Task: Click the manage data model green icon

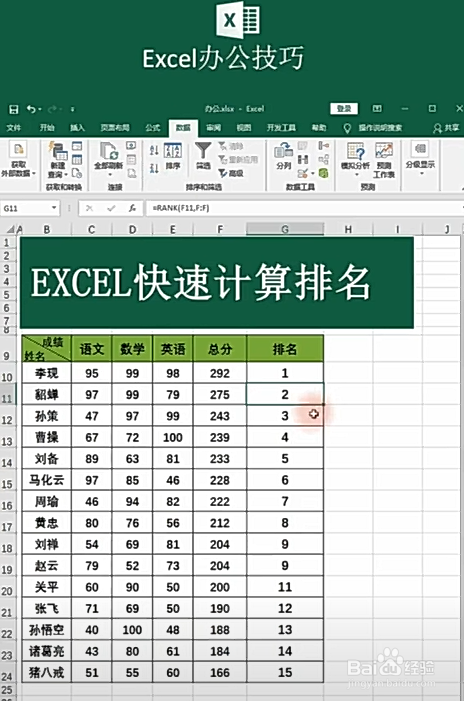Action: 324,173
